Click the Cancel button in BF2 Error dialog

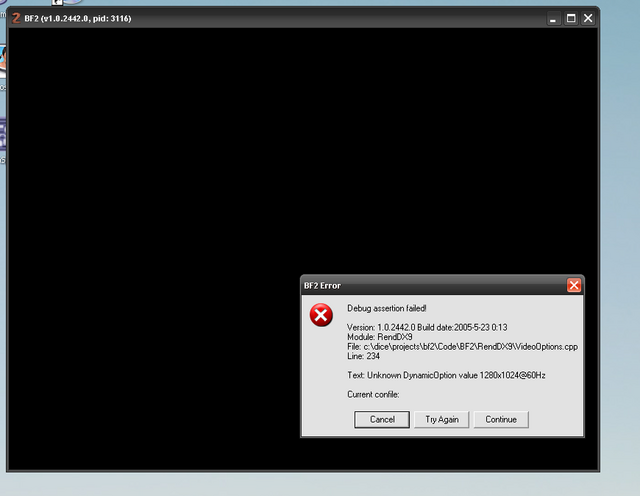[x=382, y=419]
